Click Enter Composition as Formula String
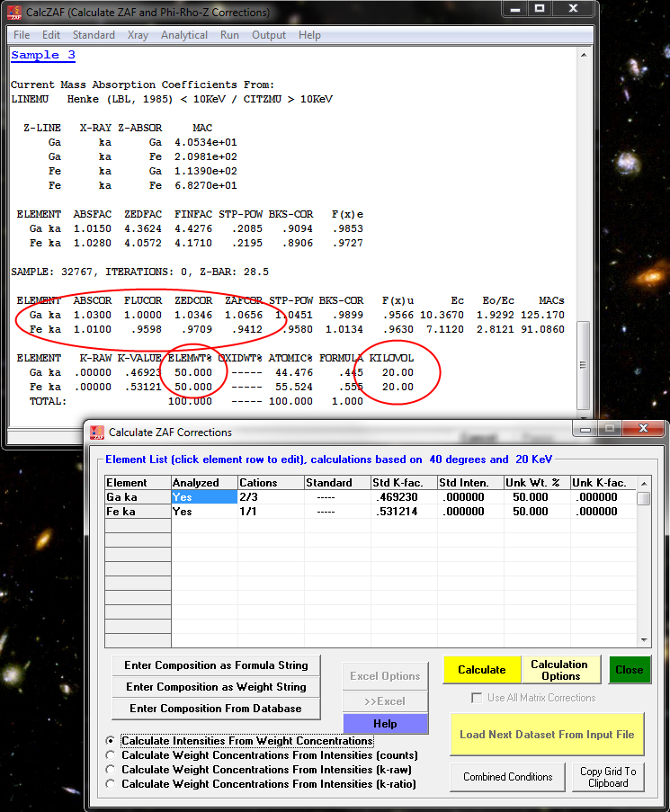This screenshot has height=812, width=670. pos(216,665)
